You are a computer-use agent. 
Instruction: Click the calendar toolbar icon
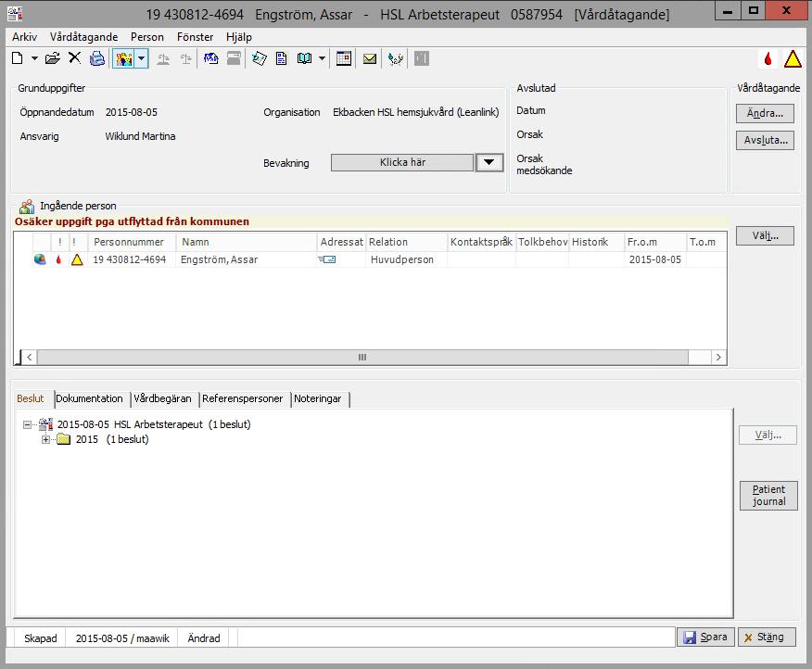[x=343, y=58]
